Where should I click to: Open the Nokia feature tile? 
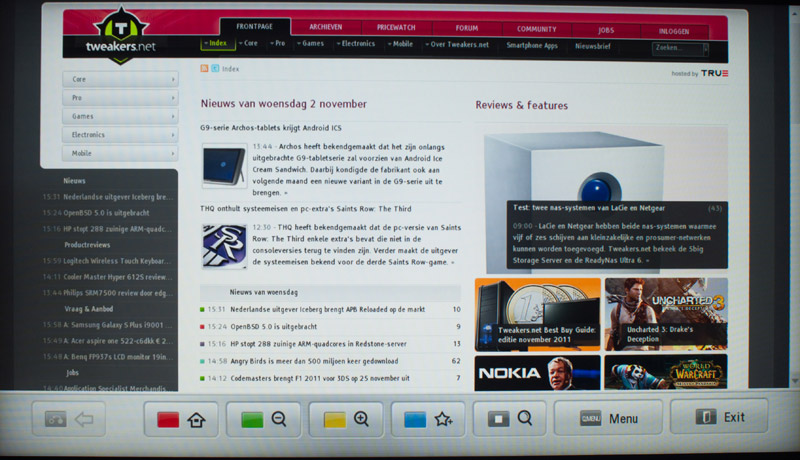(537, 372)
